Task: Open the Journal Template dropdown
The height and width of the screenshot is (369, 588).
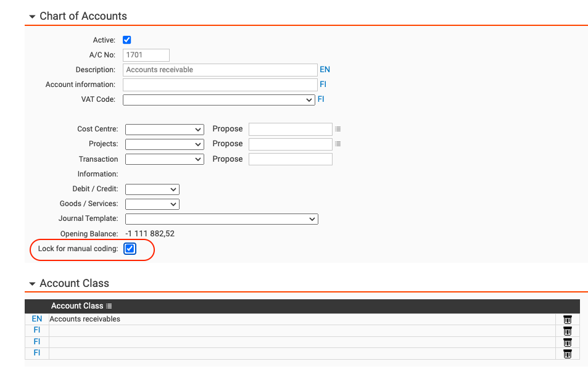Action: (x=221, y=219)
